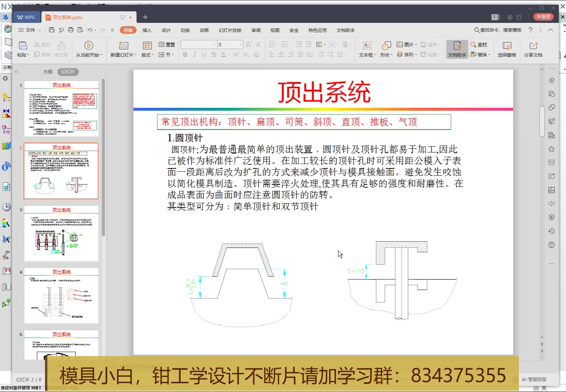The height and width of the screenshot is (392, 566).
Task: Click the 未登录 login button
Action: [x=544, y=17]
